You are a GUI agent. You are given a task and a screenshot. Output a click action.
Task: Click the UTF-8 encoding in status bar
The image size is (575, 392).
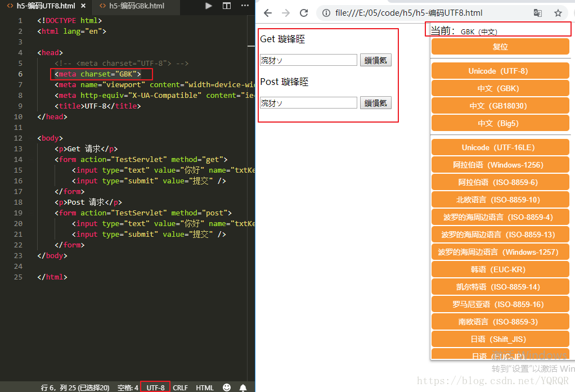pyautogui.click(x=155, y=388)
